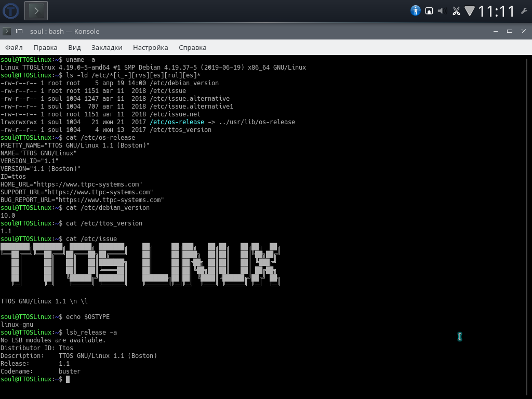
Task: Open the Файл menu
Action: [x=14, y=47]
